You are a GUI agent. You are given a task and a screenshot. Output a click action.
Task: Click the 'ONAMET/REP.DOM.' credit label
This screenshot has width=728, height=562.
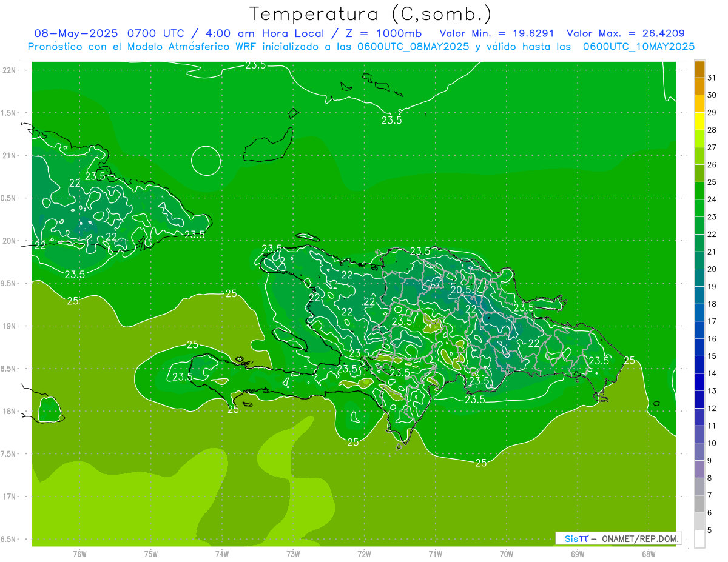pos(639,538)
